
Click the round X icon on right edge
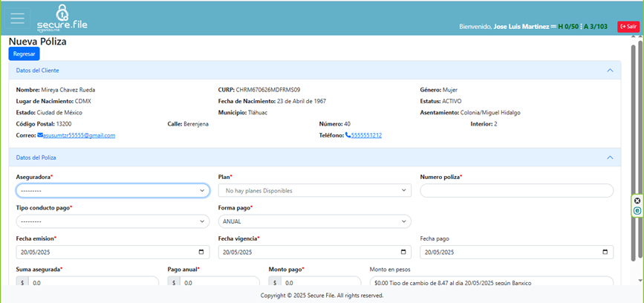637,201
